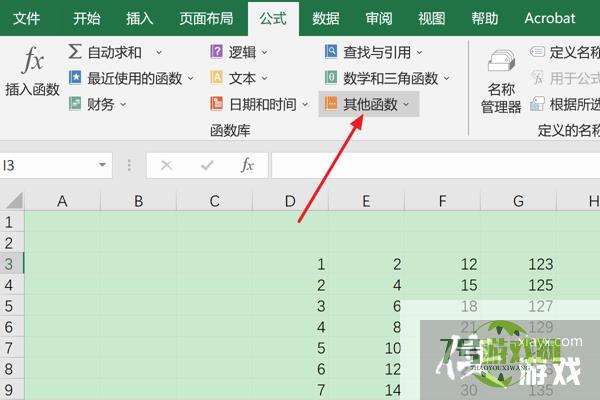Select column A header
This screenshot has height=400, width=600.
point(62,201)
